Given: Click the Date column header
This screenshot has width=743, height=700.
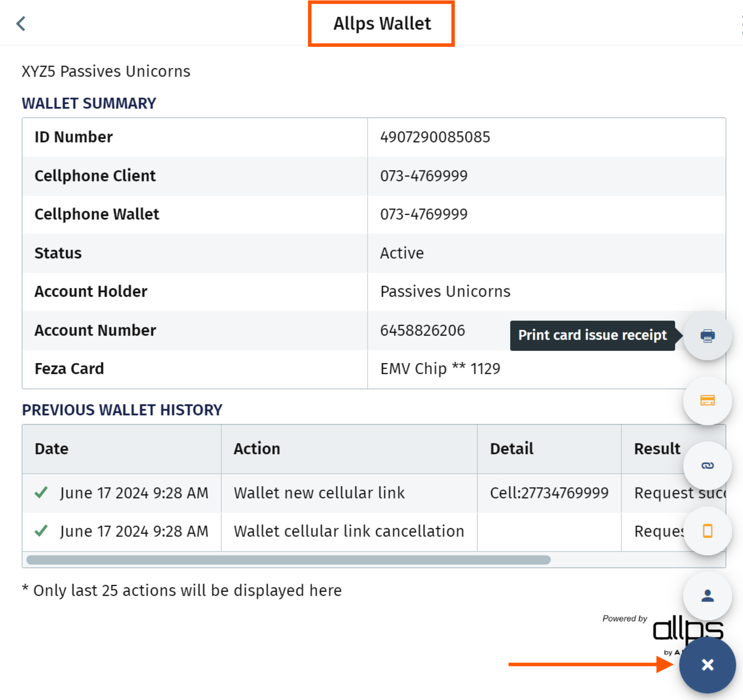Looking at the screenshot, I should point(122,449).
